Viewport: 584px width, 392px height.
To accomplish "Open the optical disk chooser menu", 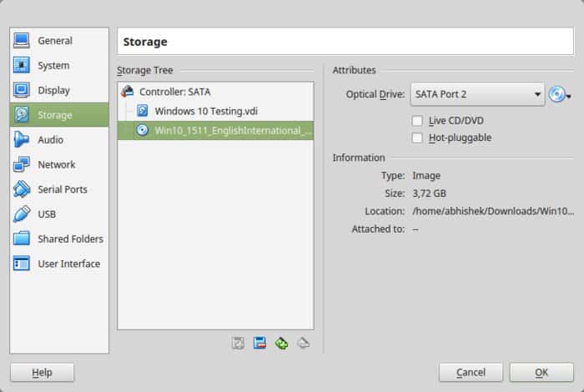I will tap(559, 95).
